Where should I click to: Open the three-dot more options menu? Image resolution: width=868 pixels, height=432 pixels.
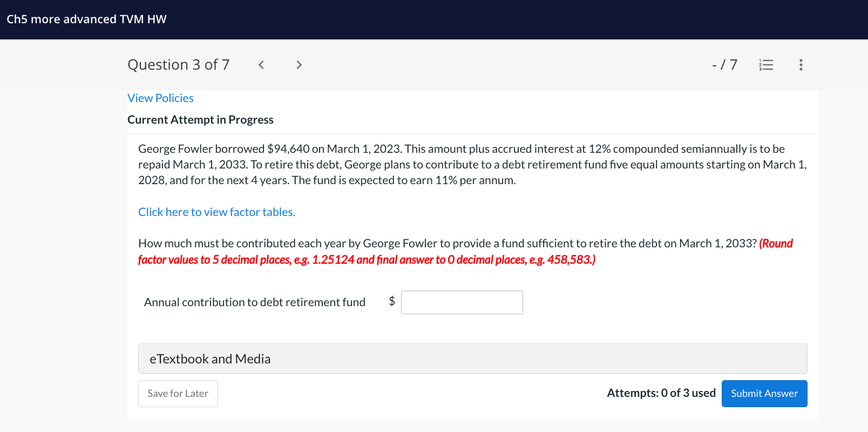click(x=801, y=65)
